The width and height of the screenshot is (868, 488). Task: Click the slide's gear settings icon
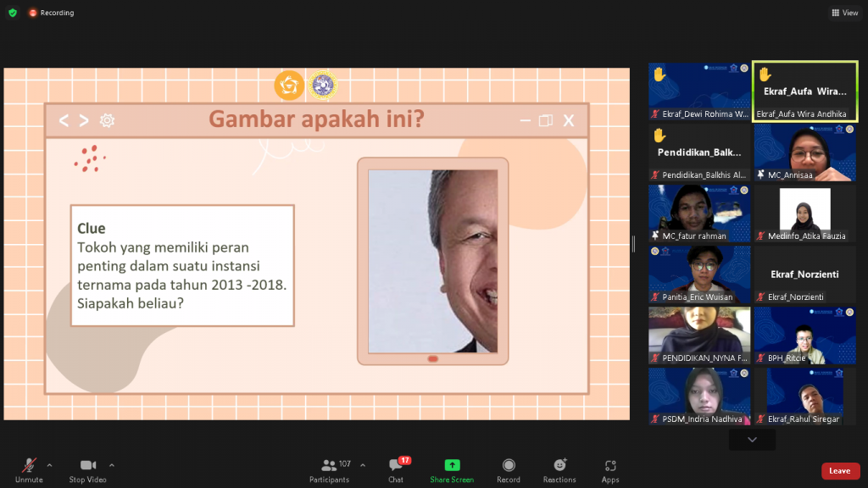click(107, 120)
